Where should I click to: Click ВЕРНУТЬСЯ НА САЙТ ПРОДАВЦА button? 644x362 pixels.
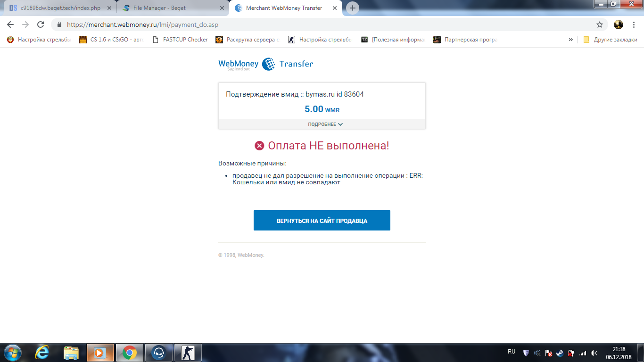click(x=322, y=221)
